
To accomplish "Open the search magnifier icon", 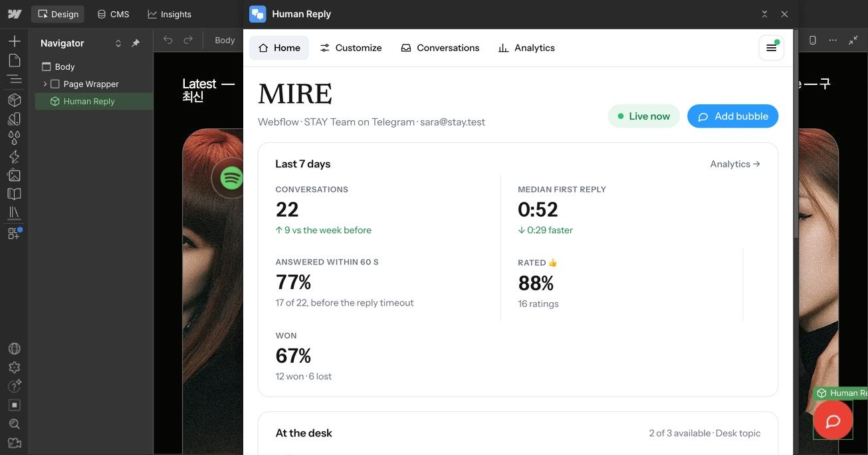I will tap(14, 424).
